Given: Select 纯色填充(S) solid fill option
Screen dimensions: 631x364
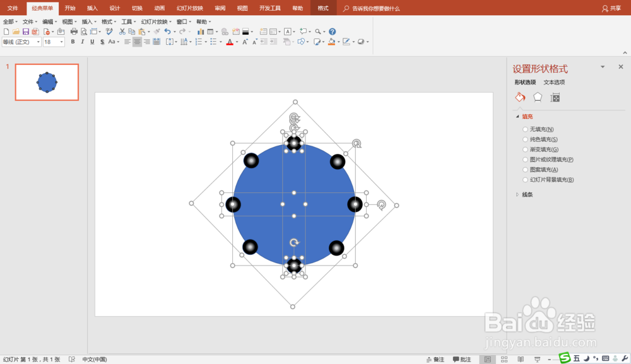Looking at the screenshot, I should (x=540, y=139).
